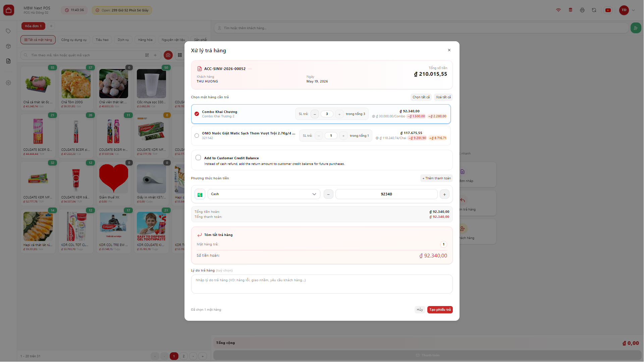Image resolution: width=644 pixels, height=362 pixels.
Task: Click the wifi connection status icon
Action: (x=558, y=10)
